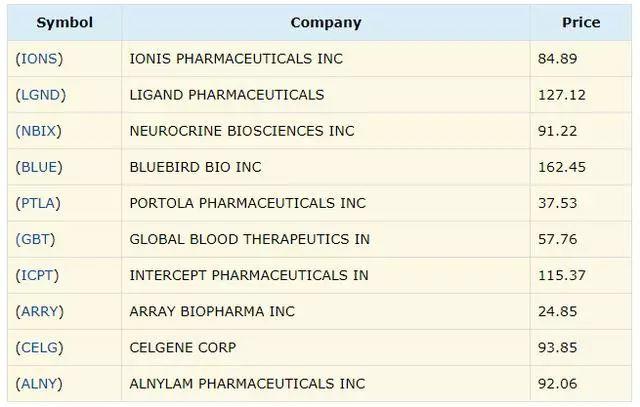
Task: Select the ARRY ticker link
Action: 39,311
